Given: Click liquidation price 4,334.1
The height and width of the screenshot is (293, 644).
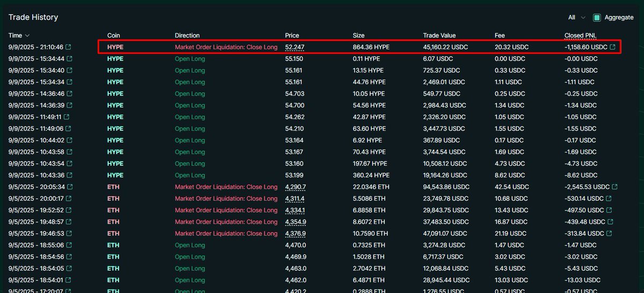Looking at the screenshot, I should (296, 210).
